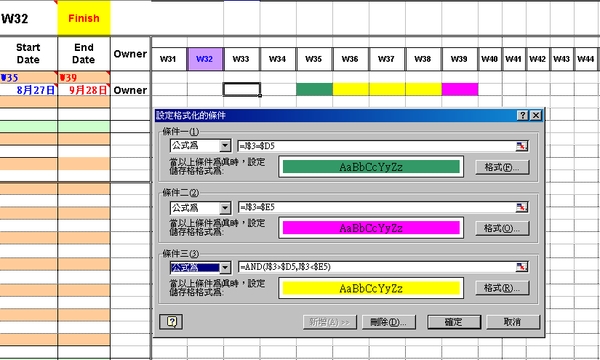
Task: Click the Owner cell in the data row
Action: [x=130, y=90]
